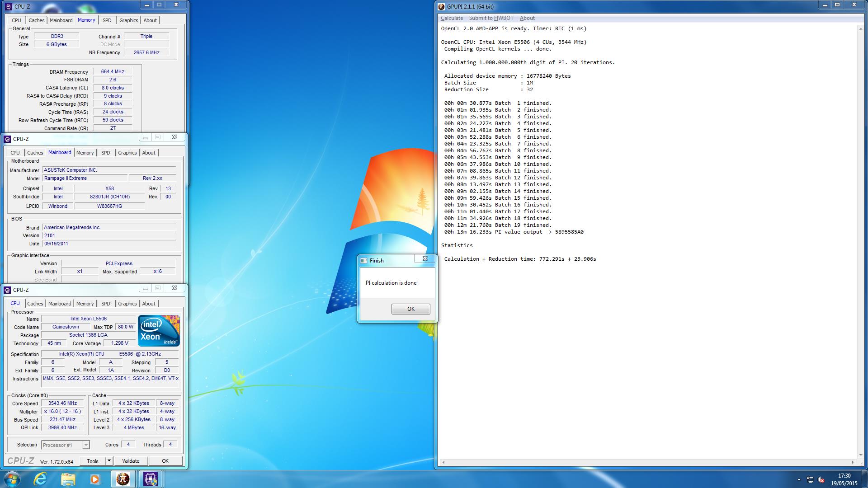
Task: Open the Tools dropdown arrow in CPU-Z
Action: click(109, 461)
